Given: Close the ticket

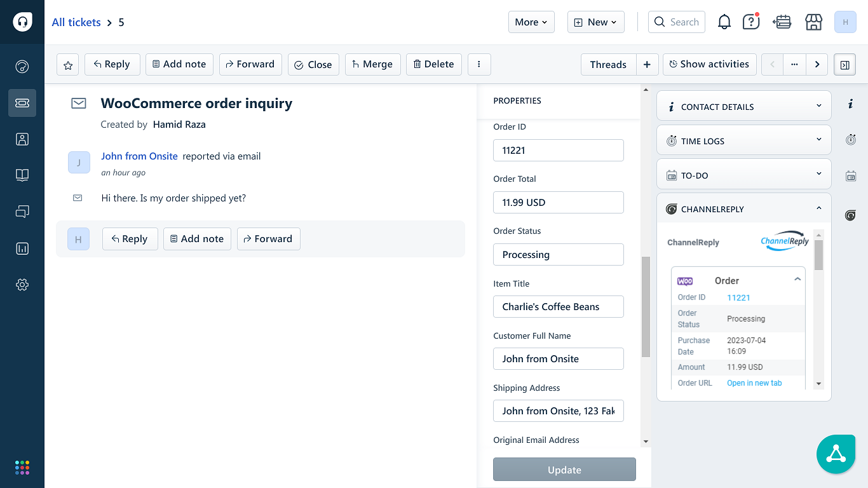Looking at the screenshot, I should pyautogui.click(x=313, y=64).
